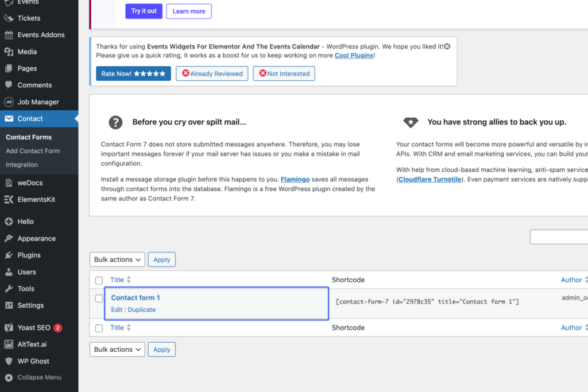Click the Contact envelope icon
Image resolution: width=588 pixels, height=392 pixels.
(9, 118)
